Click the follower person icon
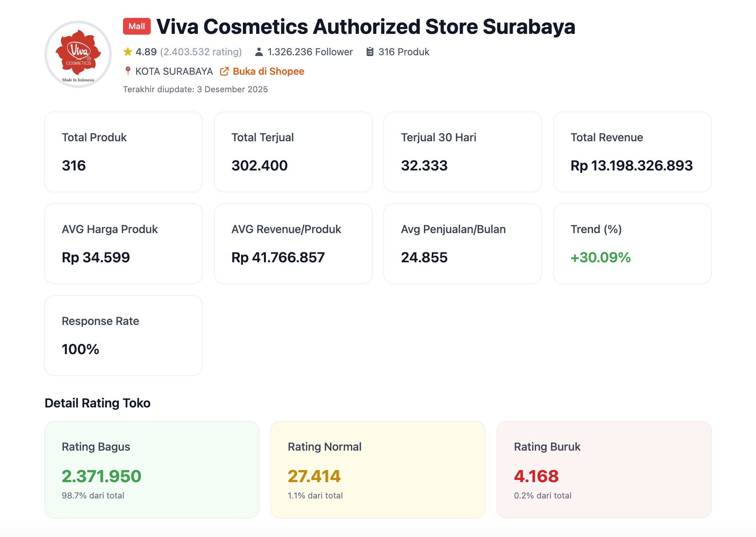This screenshot has height=537, width=756. tap(259, 52)
